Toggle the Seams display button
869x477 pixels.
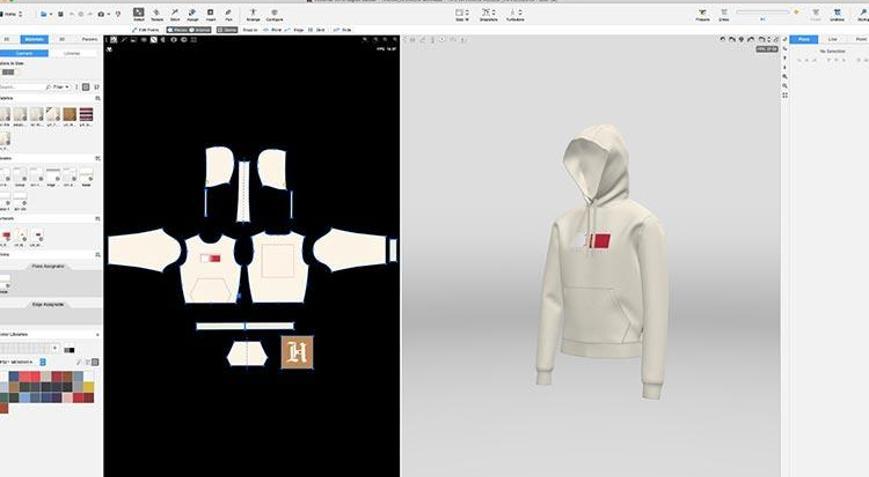(227, 30)
